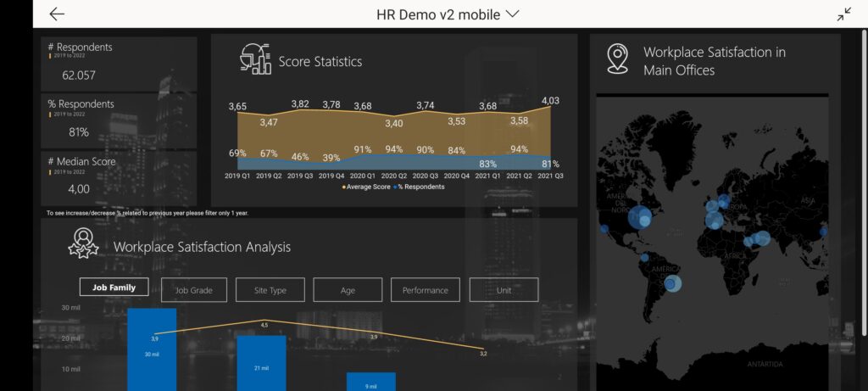Viewport: 868px width, 391px height.
Task: Switch to Performance breakdown
Action: click(x=425, y=290)
